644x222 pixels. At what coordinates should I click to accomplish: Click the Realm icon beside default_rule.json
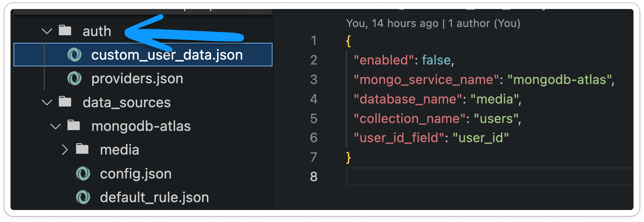coord(83,197)
